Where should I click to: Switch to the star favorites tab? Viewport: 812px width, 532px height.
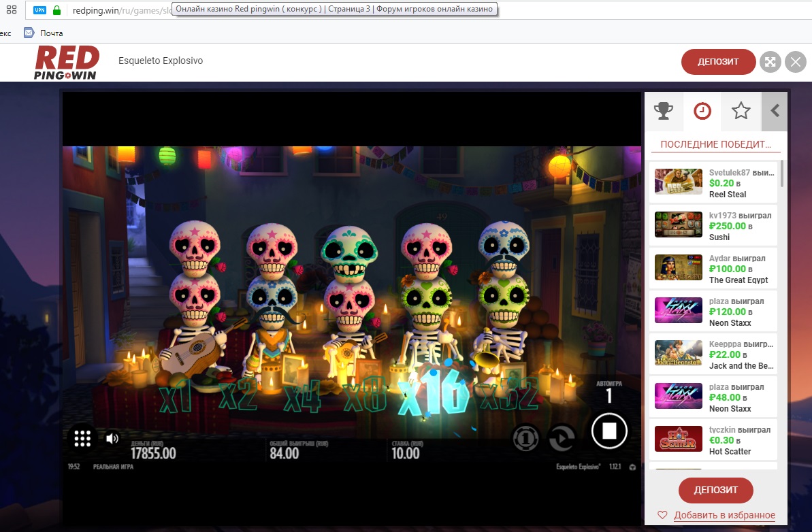pos(741,111)
